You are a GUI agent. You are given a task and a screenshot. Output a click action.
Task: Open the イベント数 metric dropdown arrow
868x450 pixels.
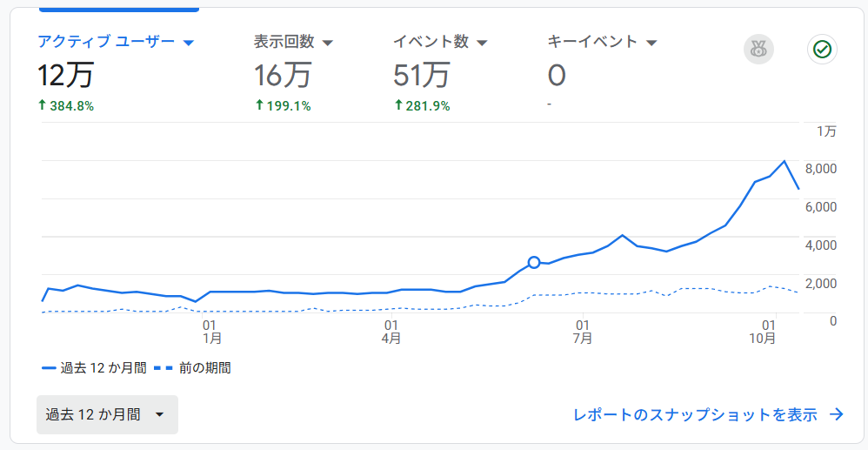482,43
